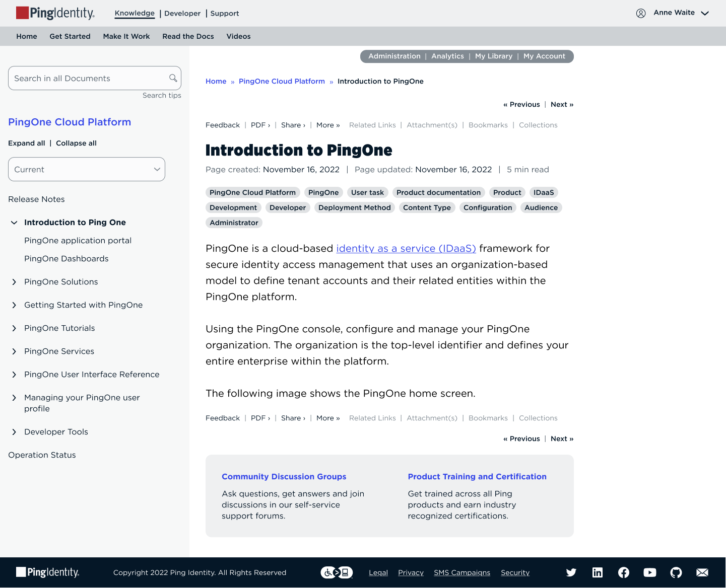Open the LinkedIn footer icon
This screenshot has height=588, width=726.
click(598, 572)
